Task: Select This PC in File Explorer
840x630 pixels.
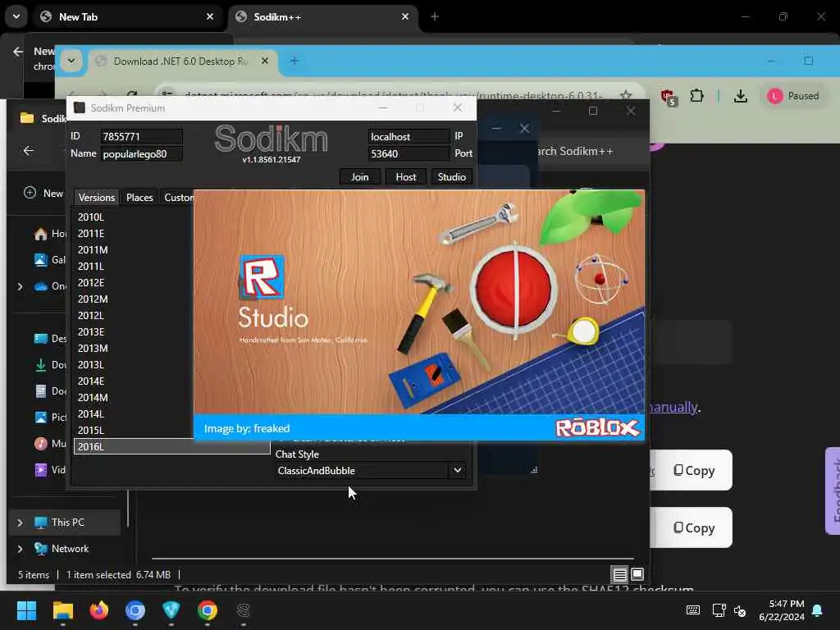Action: tap(64, 523)
